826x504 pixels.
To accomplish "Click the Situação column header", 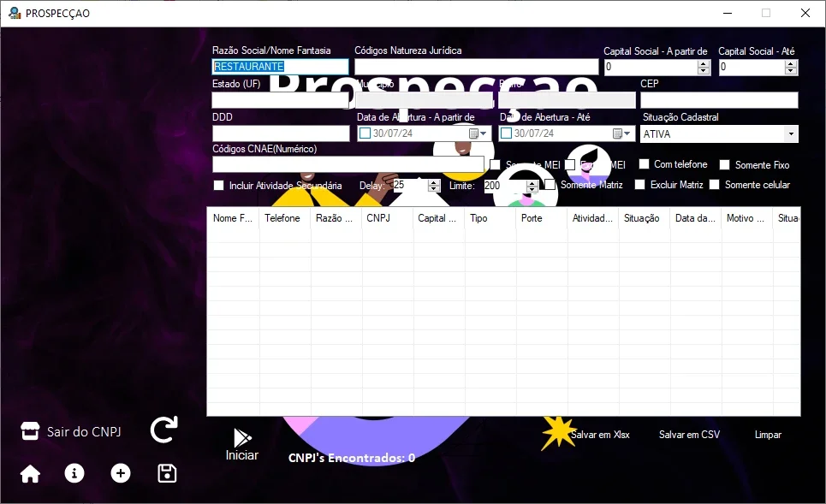I will coord(644,218).
